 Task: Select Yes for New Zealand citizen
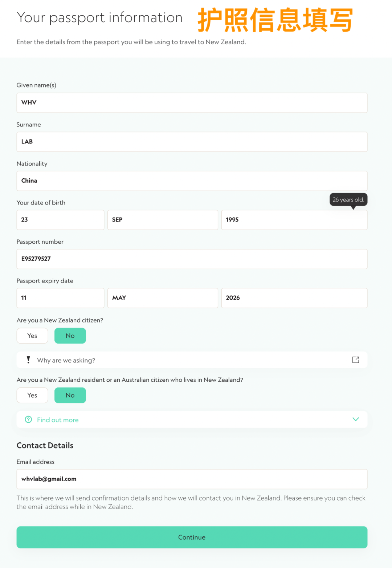click(32, 336)
